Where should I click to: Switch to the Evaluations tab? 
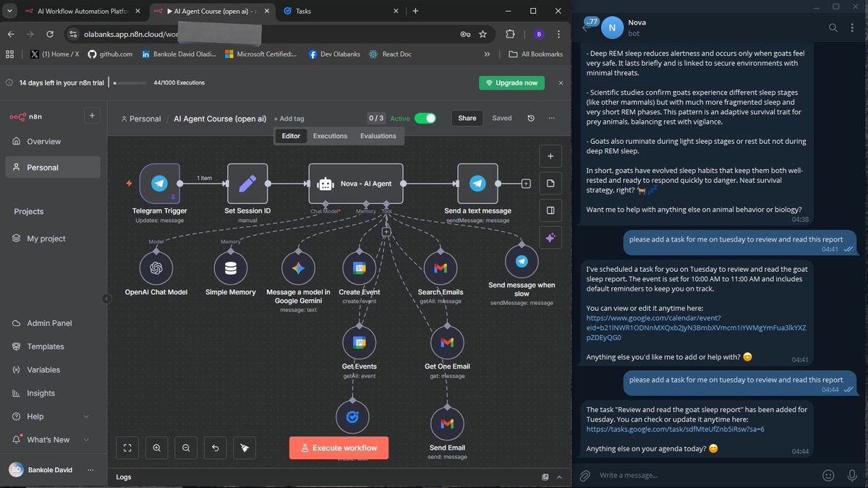378,136
